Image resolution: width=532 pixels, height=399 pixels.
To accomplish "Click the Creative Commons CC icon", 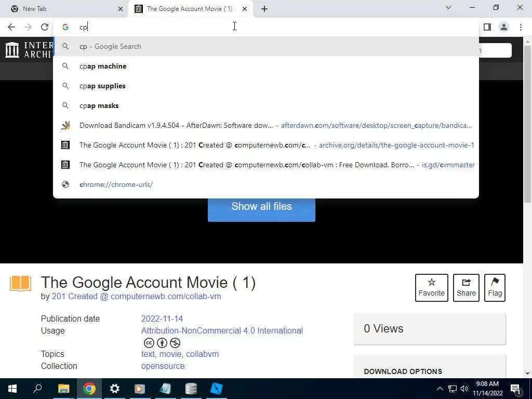I will click(x=149, y=343).
